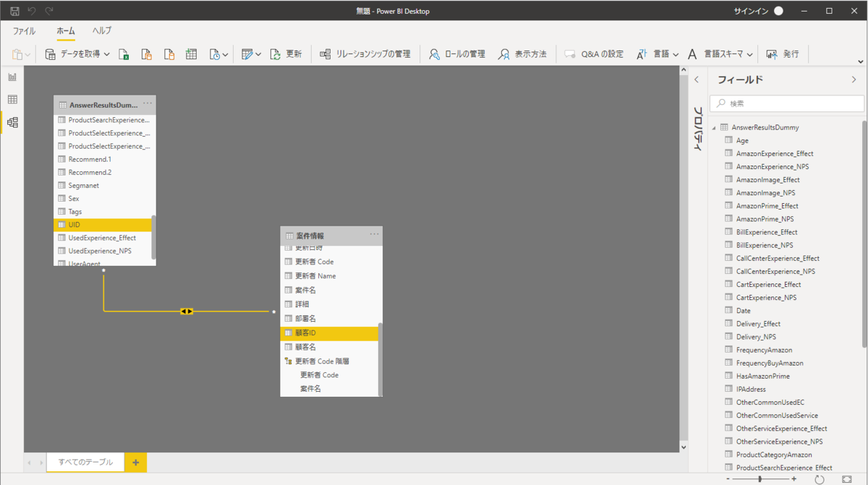Collapse the フィールド pane chevron

click(x=854, y=80)
